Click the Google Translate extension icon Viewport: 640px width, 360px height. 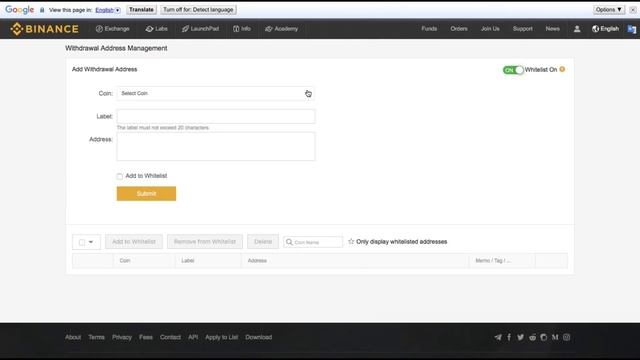coord(631,29)
